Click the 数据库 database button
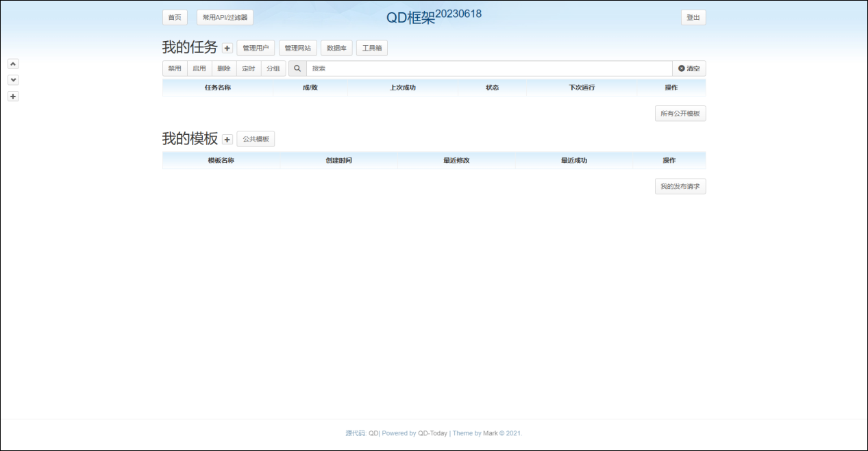The width and height of the screenshot is (868, 451). (336, 49)
